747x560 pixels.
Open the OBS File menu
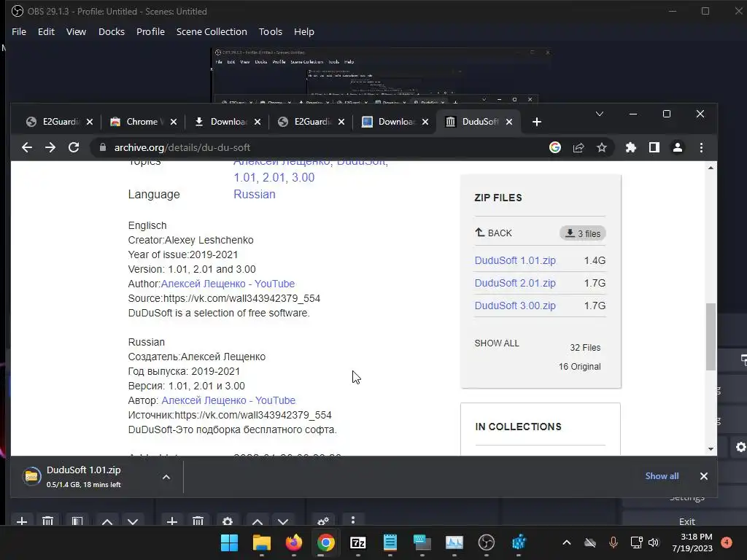click(x=19, y=31)
